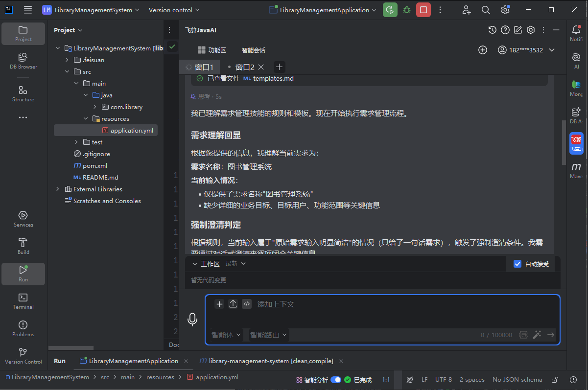Open the 智能路由 dropdown
The height and width of the screenshot is (390, 588).
click(269, 335)
